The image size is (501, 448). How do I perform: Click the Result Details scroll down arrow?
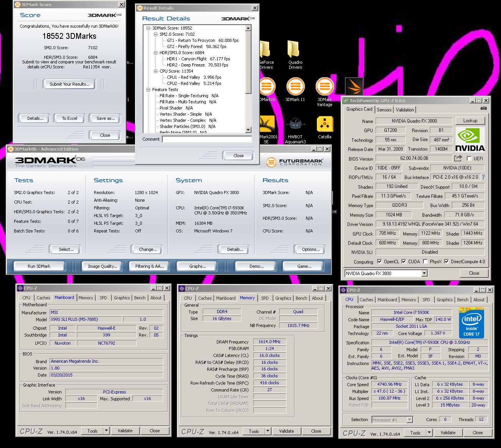click(248, 130)
